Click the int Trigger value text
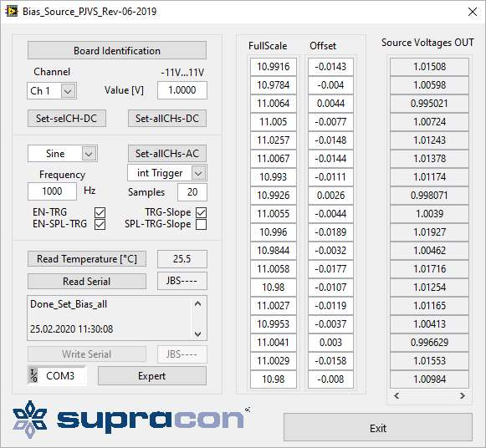486x448 pixels. (x=160, y=173)
